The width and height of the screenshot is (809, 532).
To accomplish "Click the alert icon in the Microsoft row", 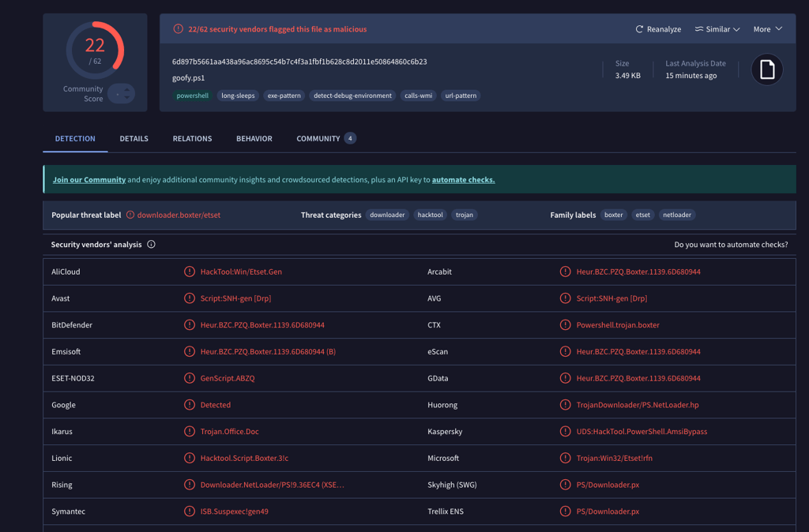I will point(565,459).
